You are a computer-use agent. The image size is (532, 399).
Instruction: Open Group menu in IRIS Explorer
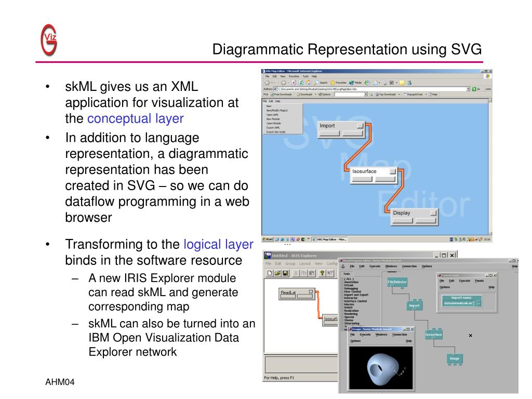(x=290, y=263)
